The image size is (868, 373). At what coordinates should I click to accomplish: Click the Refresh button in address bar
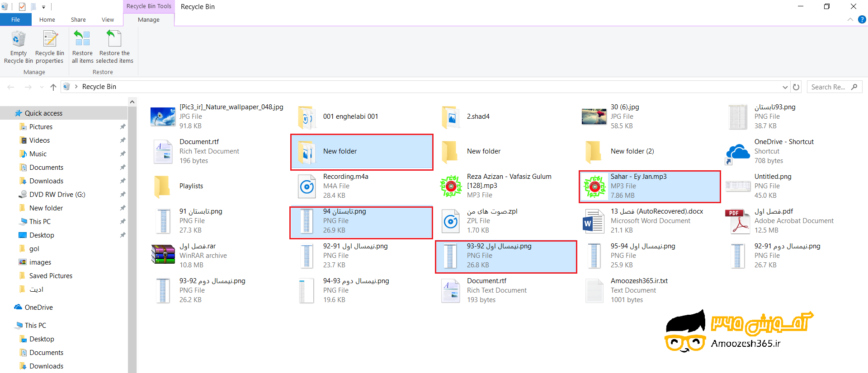796,87
